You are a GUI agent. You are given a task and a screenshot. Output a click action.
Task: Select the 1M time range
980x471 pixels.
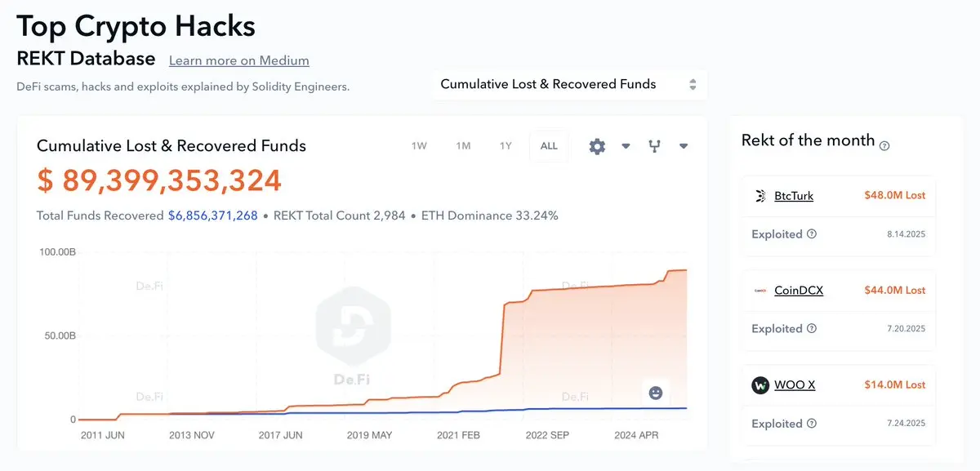click(x=463, y=146)
